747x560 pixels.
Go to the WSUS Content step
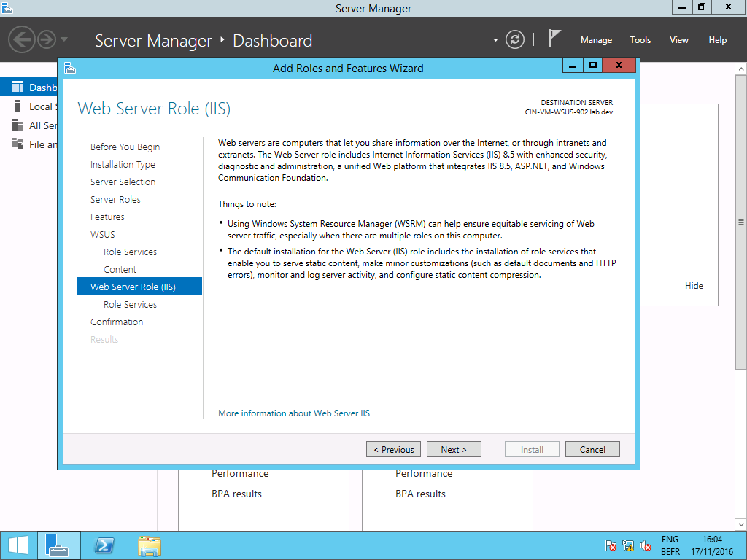point(120,270)
